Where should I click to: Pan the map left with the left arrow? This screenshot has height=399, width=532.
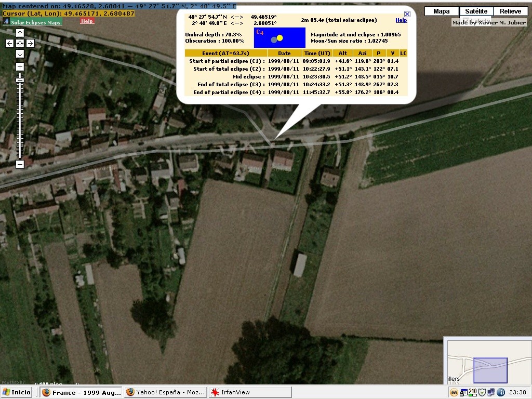[9, 44]
